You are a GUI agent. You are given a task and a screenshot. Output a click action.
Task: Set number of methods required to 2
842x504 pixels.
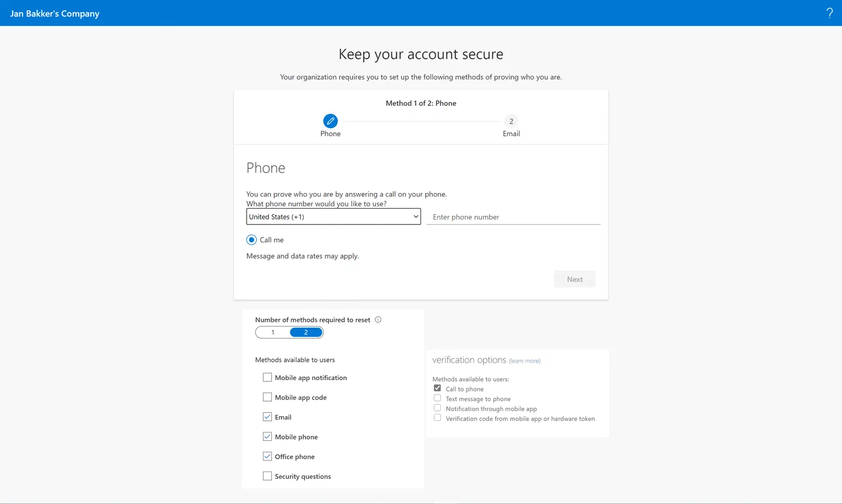point(306,333)
